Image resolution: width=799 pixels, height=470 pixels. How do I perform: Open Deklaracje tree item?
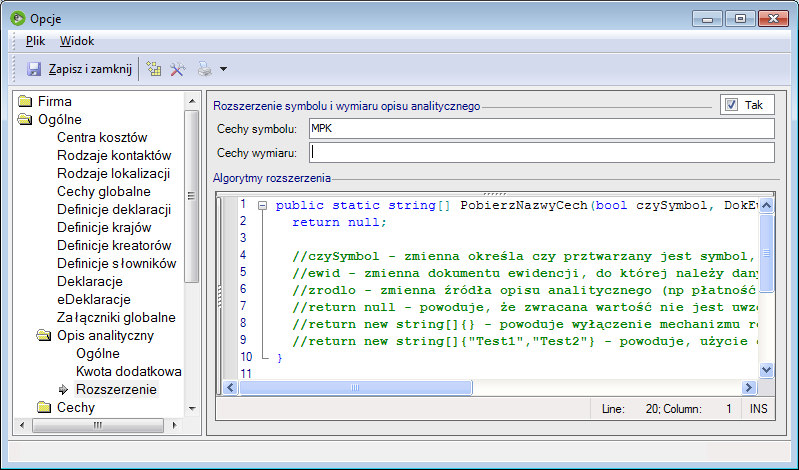tap(90, 281)
